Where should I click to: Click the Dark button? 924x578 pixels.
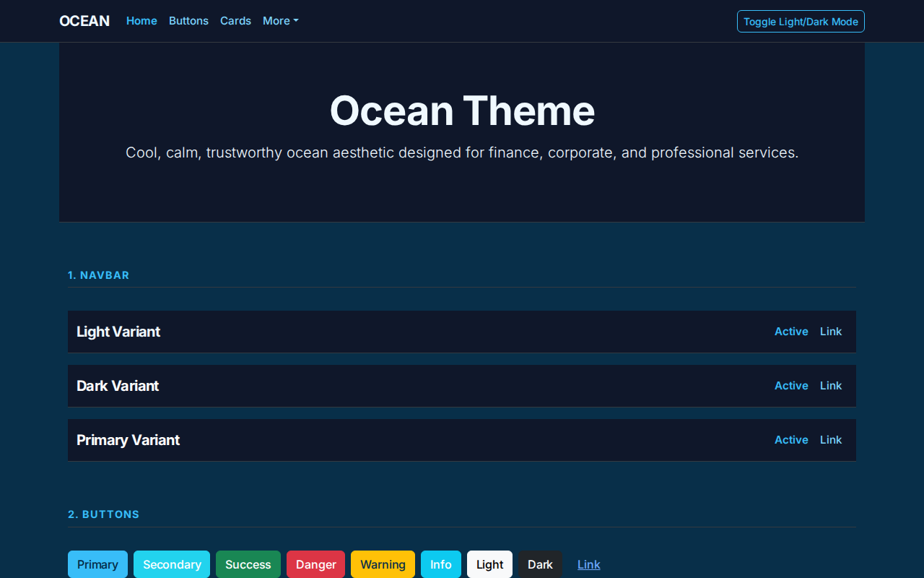pyautogui.click(x=540, y=564)
